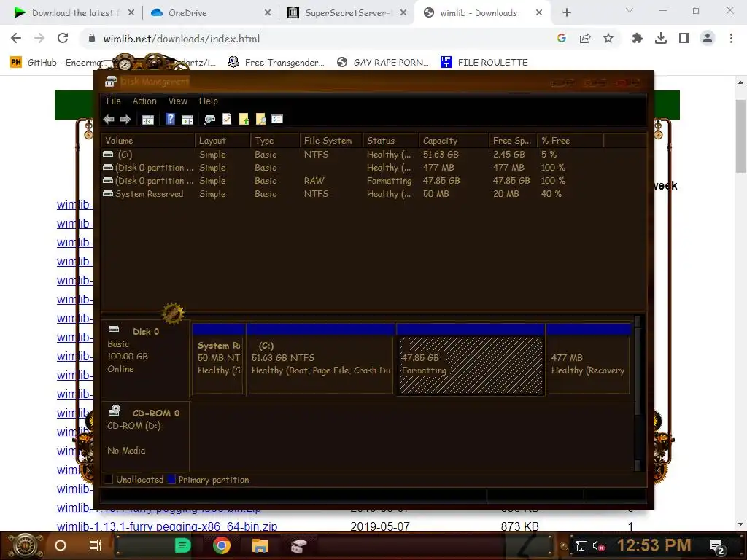The height and width of the screenshot is (560, 747).
Task: Open a new Chrome tab
Action: [x=566, y=13]
